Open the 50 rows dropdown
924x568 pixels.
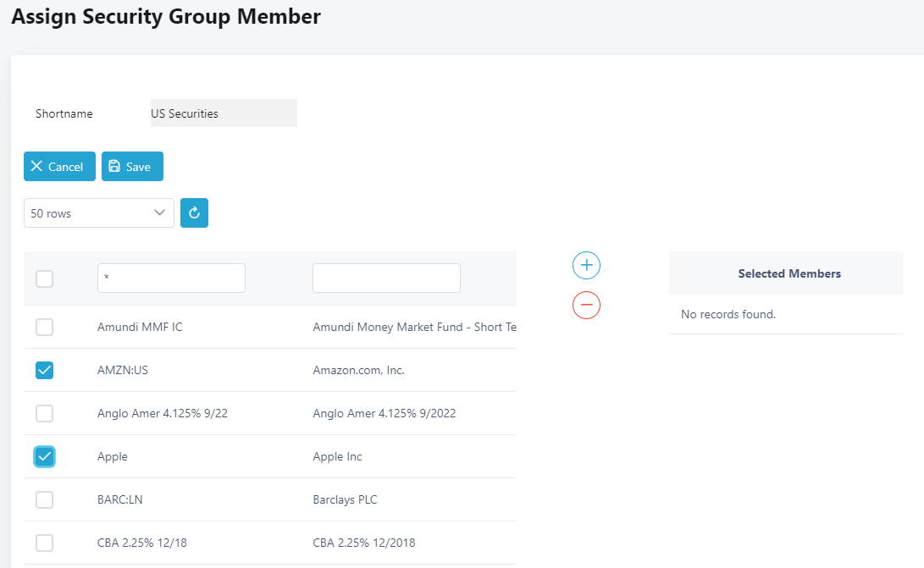point(98,213)
